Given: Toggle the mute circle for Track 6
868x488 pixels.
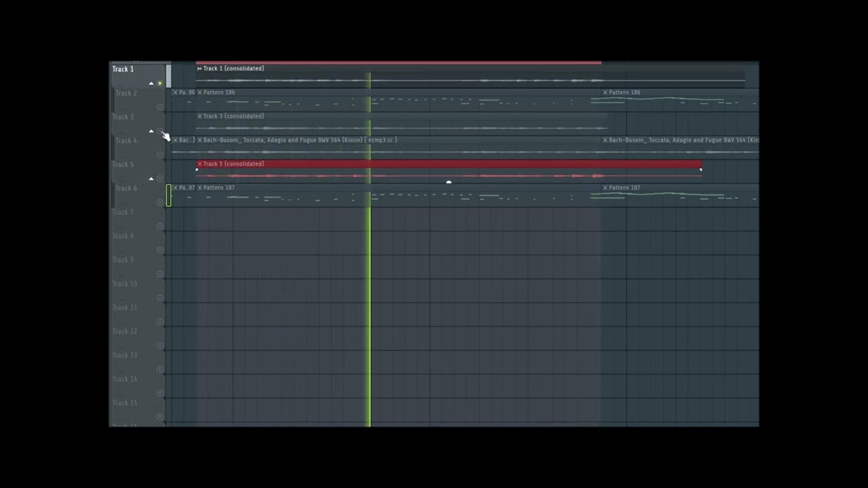Looking at the screenshot, I should pos(160,202).
